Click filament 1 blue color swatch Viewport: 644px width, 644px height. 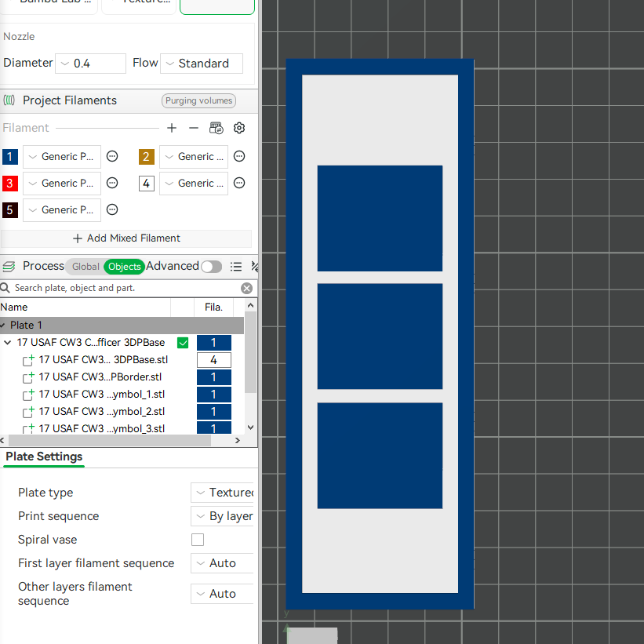click(x=10, y=156)
